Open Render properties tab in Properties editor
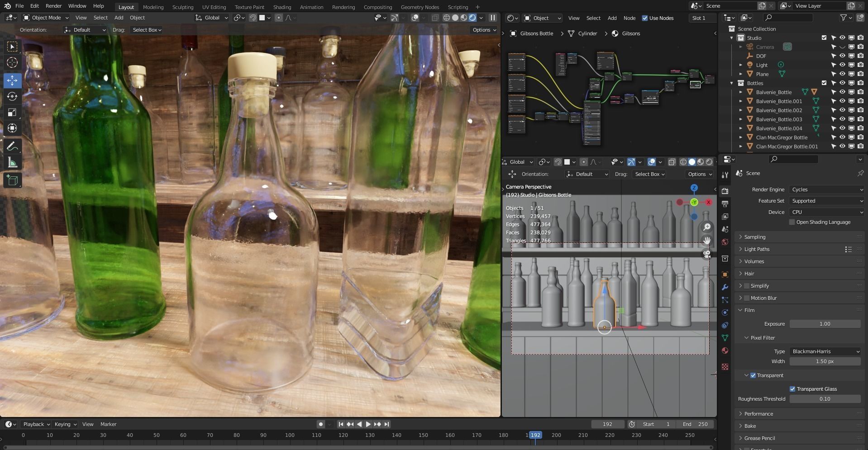The width and height of the screenshot is (868, 450). coord(725,191)
